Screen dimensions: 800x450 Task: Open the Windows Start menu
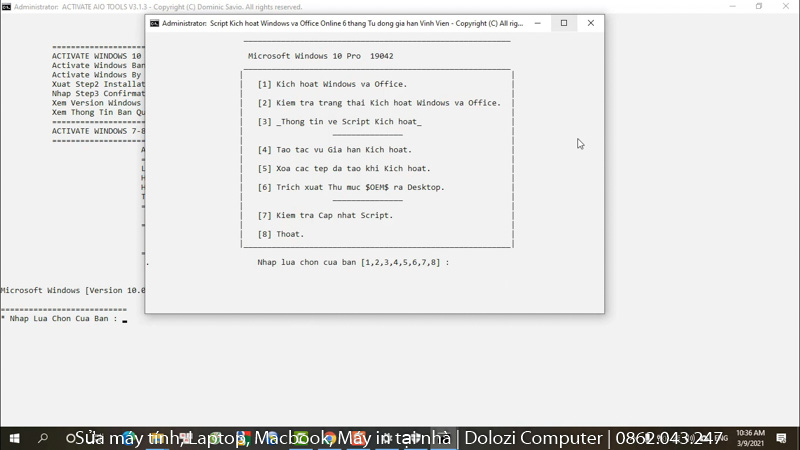tap(14, 438)
